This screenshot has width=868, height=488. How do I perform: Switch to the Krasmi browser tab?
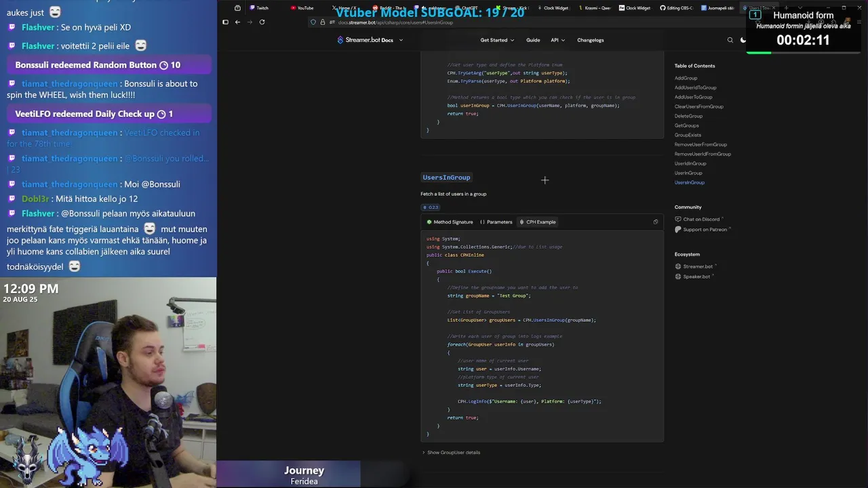[x=594, y=8]
